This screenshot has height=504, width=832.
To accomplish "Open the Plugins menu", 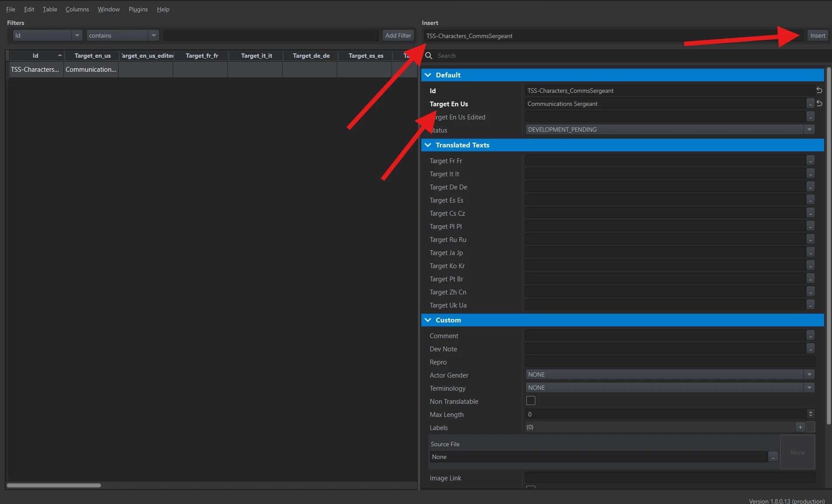I will pyautogui.click(x=138, y=9).
